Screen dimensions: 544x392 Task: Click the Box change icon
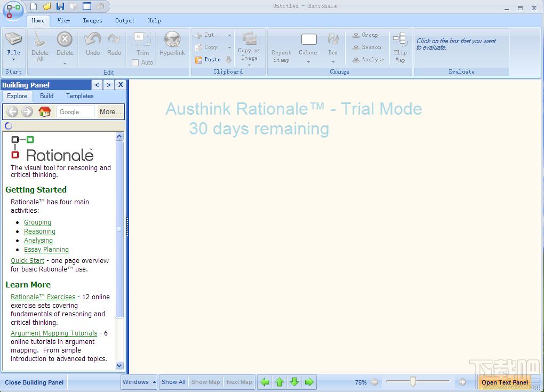(333, 39)
